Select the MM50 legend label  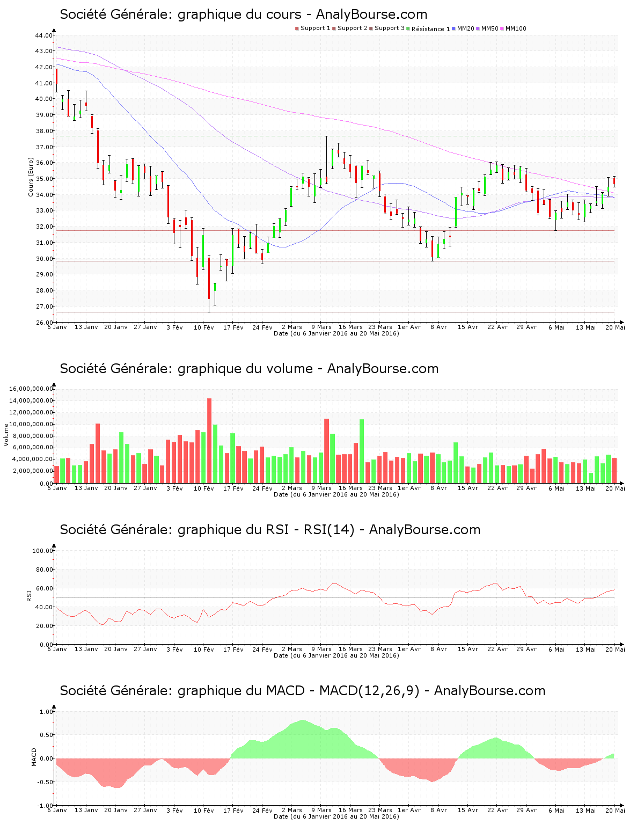tap(490, 28)
